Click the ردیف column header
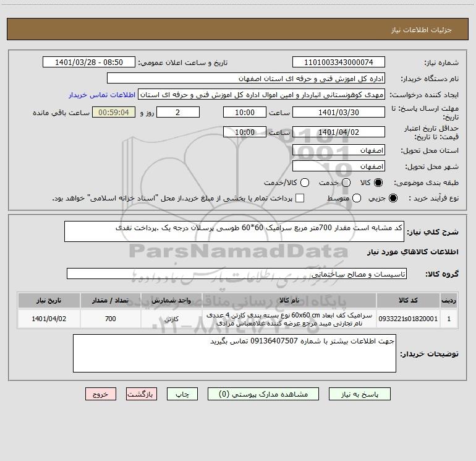 [x=449, y=300]
